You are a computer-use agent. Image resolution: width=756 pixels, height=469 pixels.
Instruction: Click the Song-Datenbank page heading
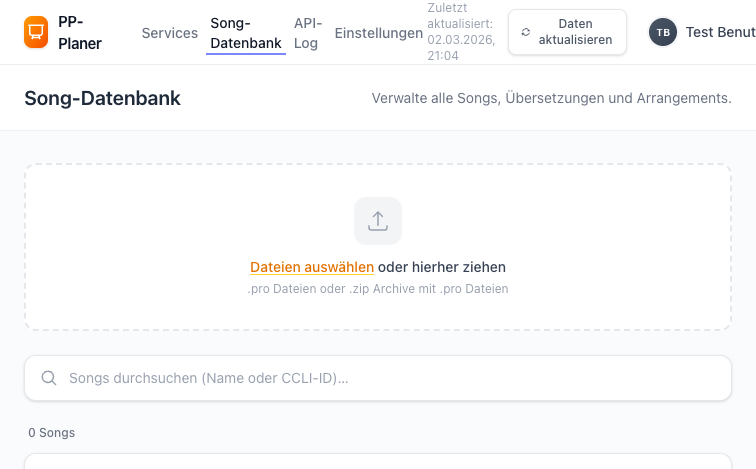103,98
